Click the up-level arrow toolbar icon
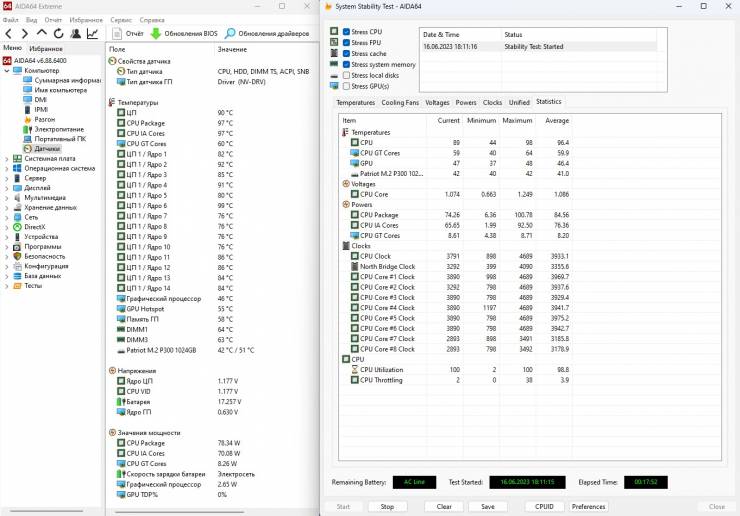The height and width of the screenshot is (516, 740). [42, 33]
